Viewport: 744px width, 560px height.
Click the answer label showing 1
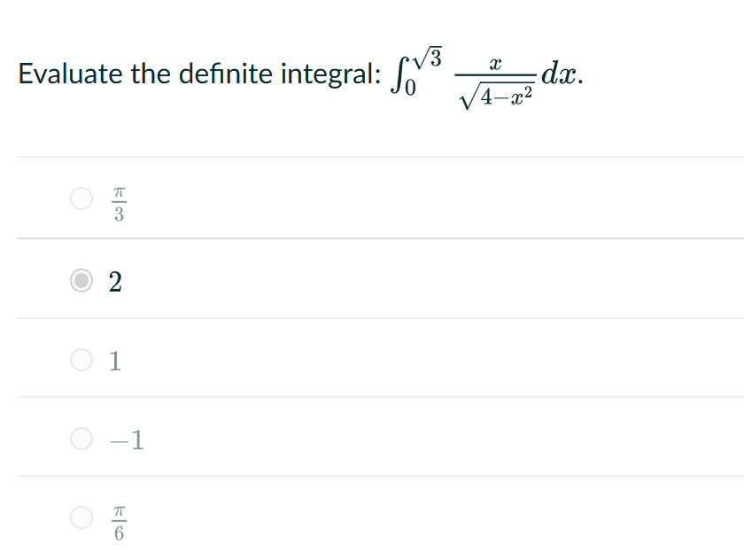pyautogui.click(x=113, y=361)
